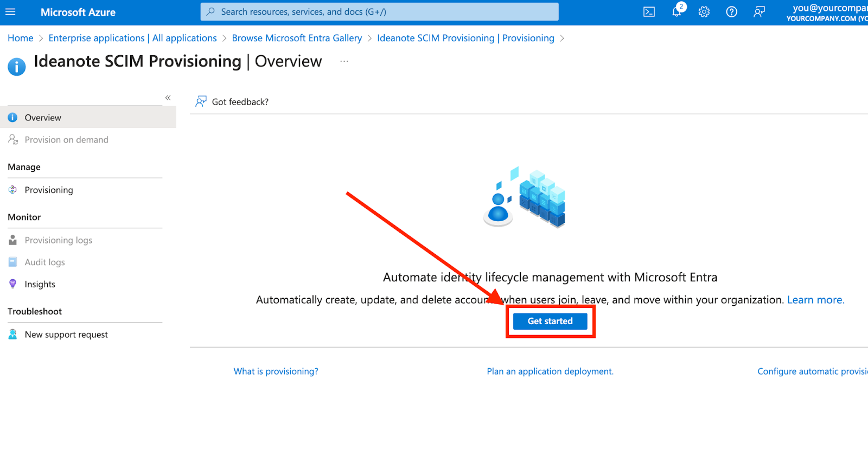The width and height of the screenshot is (868, 450).
Task: Go to Home breadcrumb
Action: [x=21, y=38]
